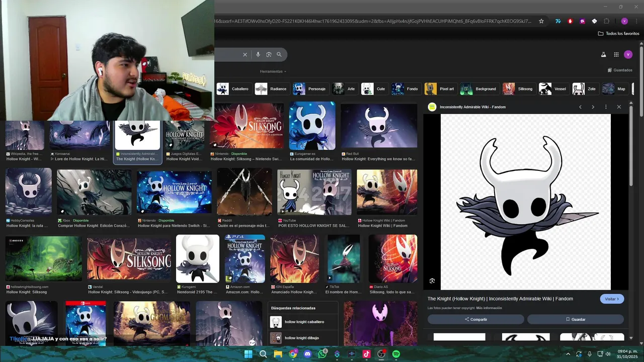The height and width of the screenshot is (362, 644).
Task: Filter results by the Arte chip
Action: point(344,89)
